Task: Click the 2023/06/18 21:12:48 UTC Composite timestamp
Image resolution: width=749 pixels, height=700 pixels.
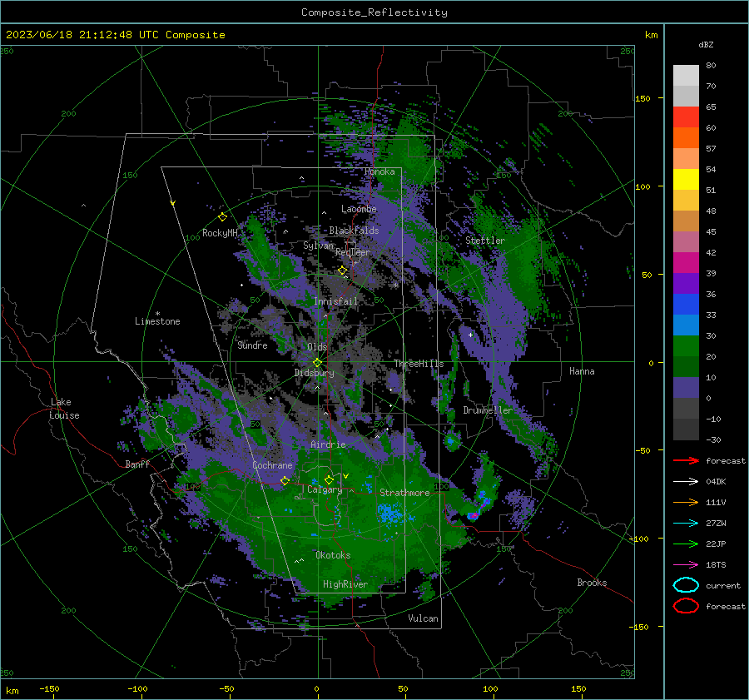Action: [x=115, y=35]
